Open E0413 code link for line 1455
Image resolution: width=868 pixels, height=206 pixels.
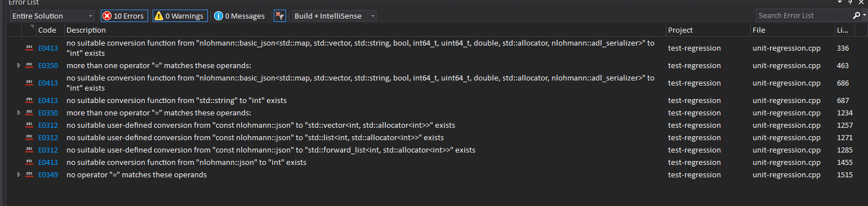pyautogui.click(x=48, y=162)
